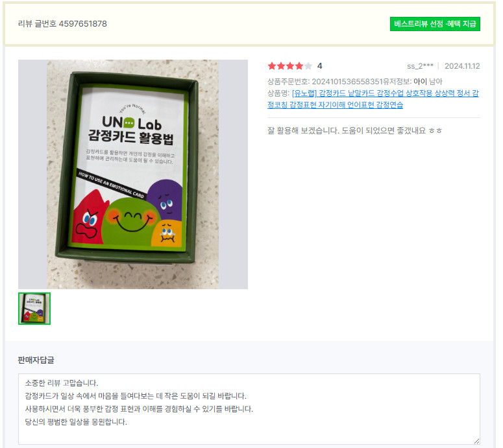The width and height of the screenshot is (503, 448).
Task: Click the gray fifth star in the rating
Action: click(x=308, y=66)
